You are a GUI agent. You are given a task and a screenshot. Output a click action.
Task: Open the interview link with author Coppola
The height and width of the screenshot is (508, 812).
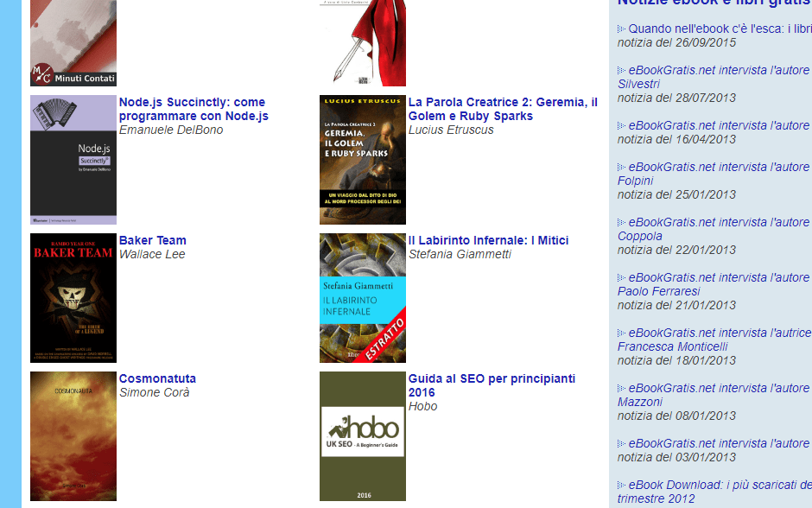tap(714, 230)
